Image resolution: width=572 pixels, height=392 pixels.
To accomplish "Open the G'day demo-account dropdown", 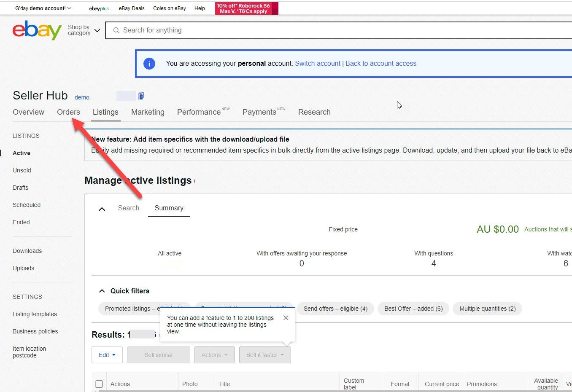I will [x=43, y=8].
